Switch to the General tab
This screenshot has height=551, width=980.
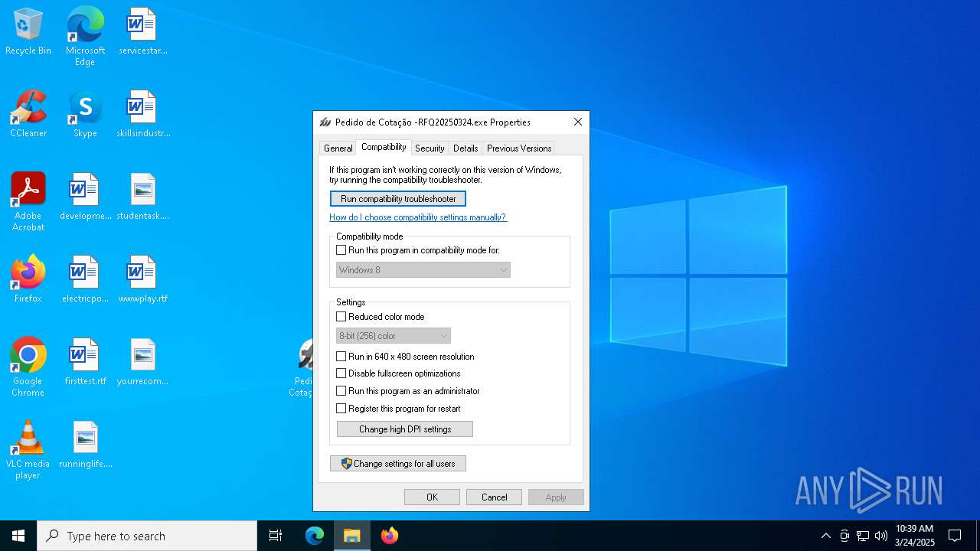click(x=338, y=148)
